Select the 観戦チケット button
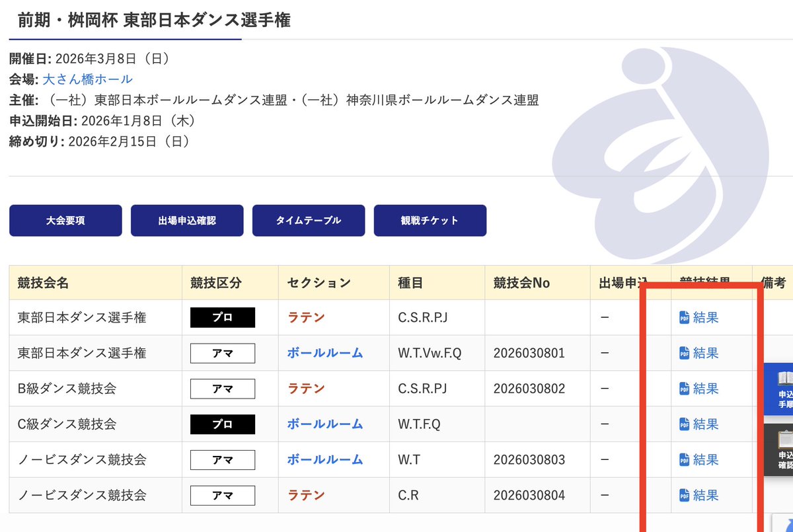 430,221
